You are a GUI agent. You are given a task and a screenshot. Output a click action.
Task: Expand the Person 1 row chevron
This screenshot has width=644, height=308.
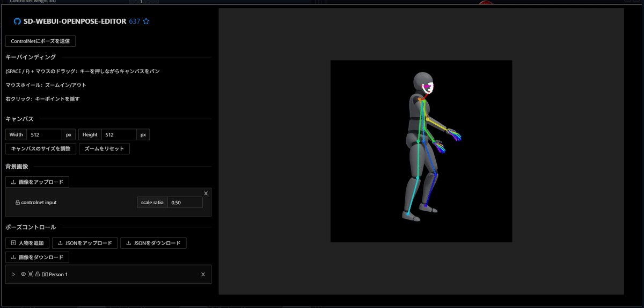[x=13, y=274]
